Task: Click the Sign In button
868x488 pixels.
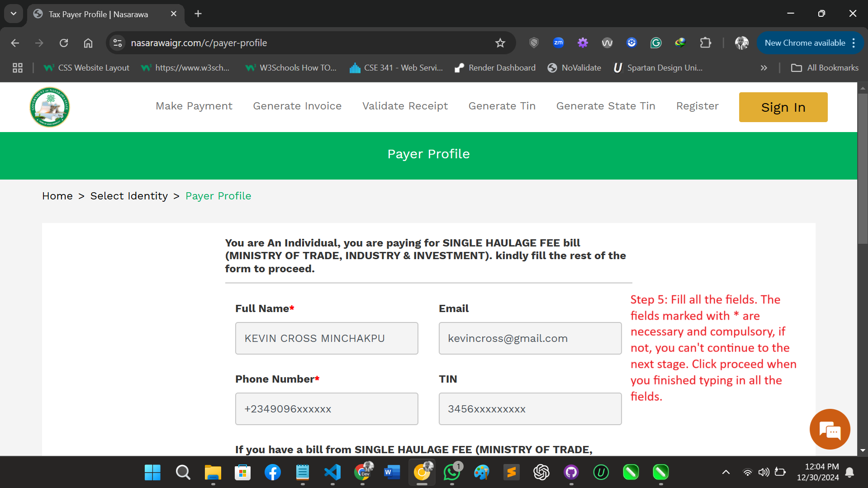Action: (x=783, y=107)
